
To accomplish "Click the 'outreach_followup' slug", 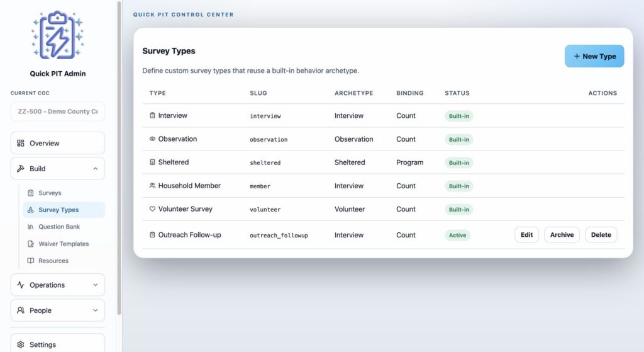I will tap(279, 236).
